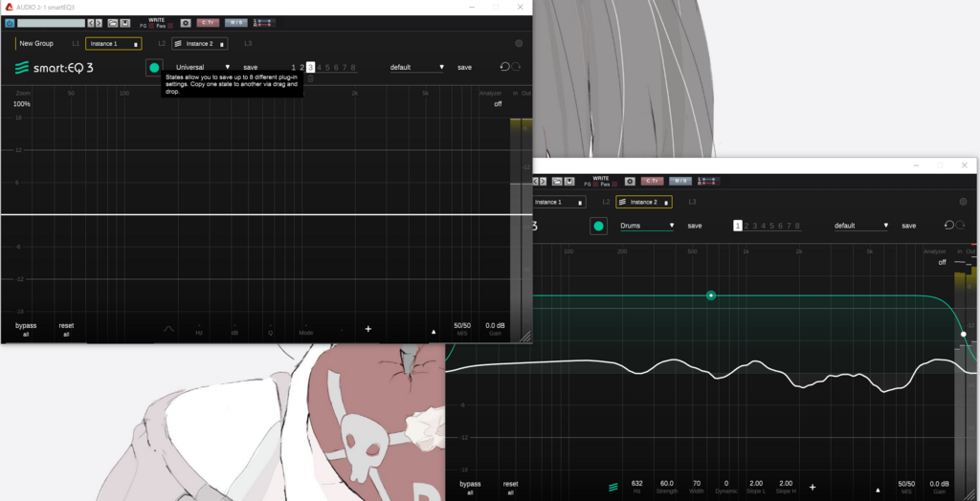Toggle the M/S button in the back window toolbar

[x=680, y=181]
